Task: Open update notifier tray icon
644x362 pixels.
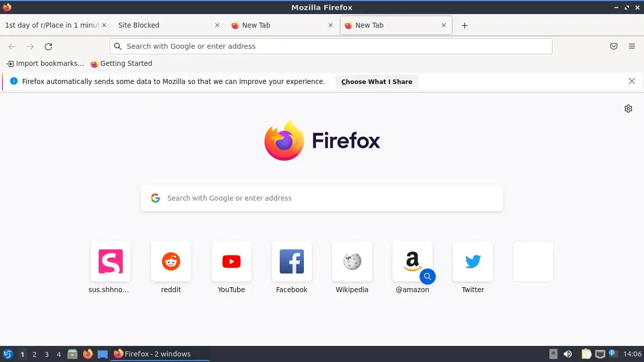Action: (613, 353)
